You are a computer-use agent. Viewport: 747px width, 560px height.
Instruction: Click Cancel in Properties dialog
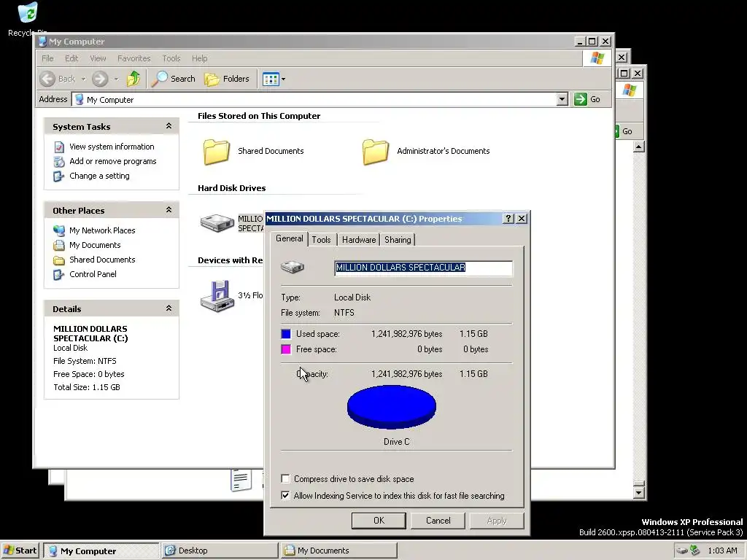point(438,521)
